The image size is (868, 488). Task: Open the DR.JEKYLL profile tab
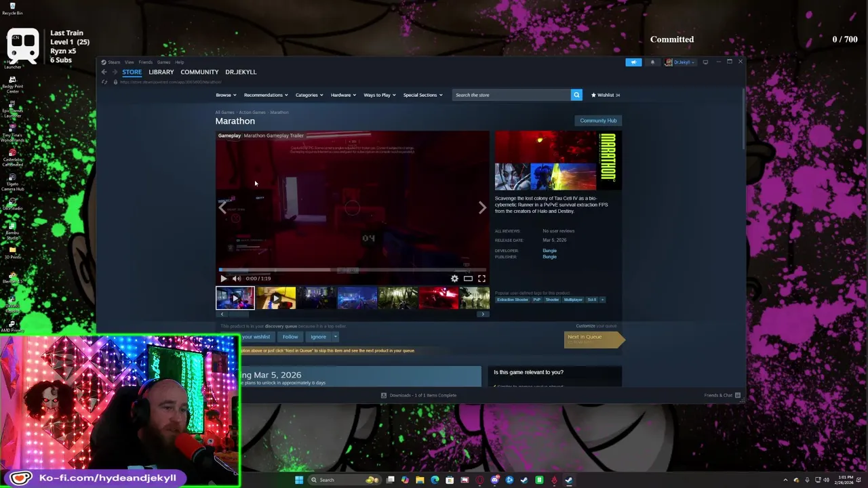coord(241,72)
